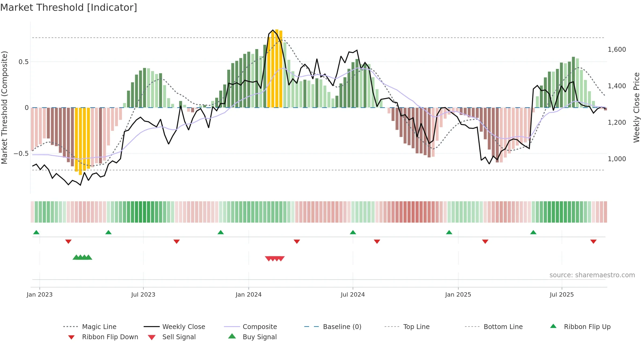This screenshot has width=644, height=362.
Task: Click the Ribbon Flip Down legend triangle
Action: click(x=71, y=337)
